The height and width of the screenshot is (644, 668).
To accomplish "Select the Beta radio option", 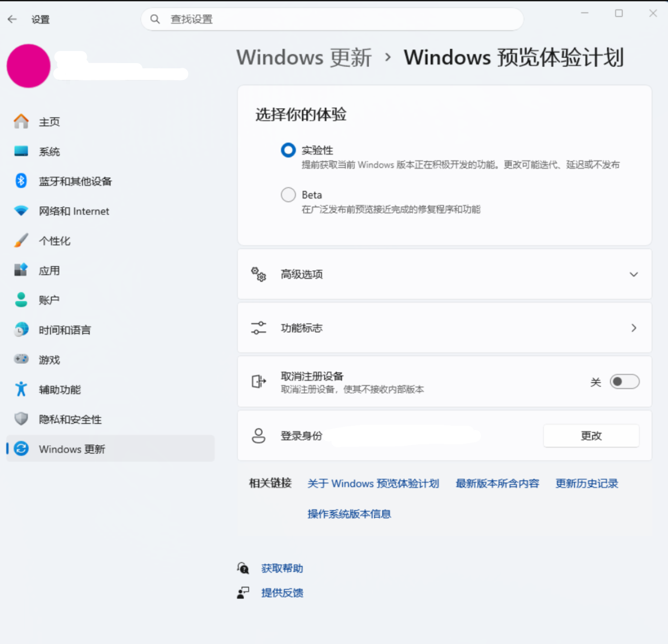I will click(x=288, y=195).
